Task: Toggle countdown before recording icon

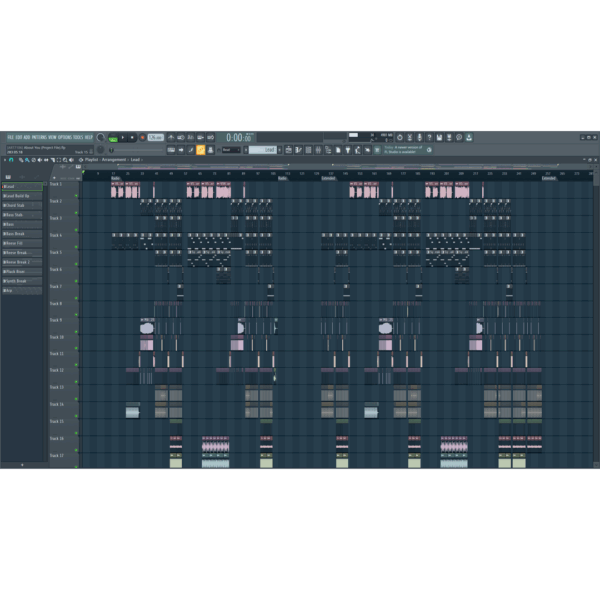Action: [191, 137]
